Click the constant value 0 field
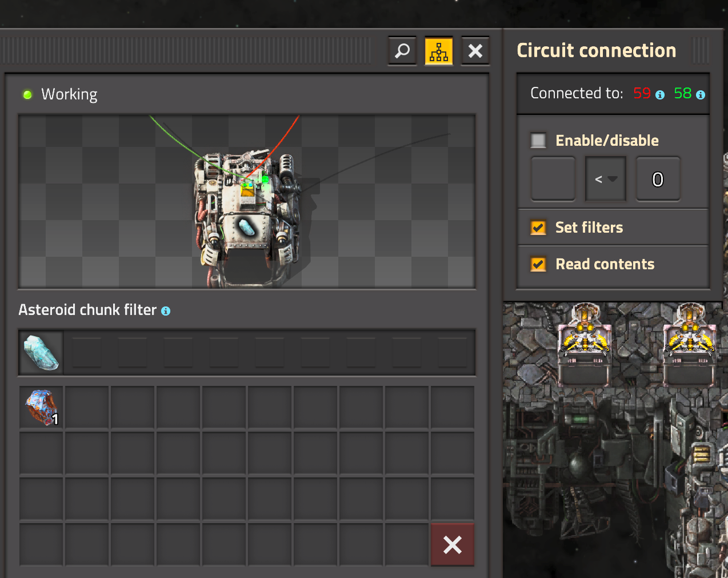Image resolution: width=728 pixels, height=578 pixels. click(x=658, y=180)
